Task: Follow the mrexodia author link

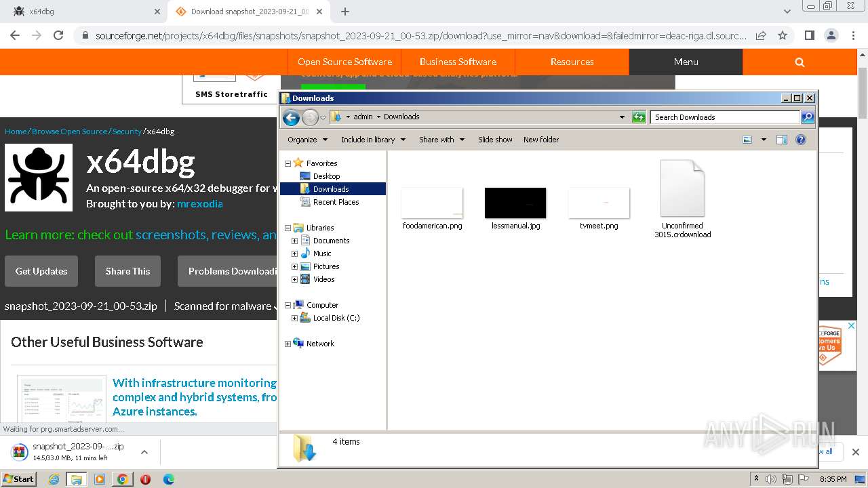Action: click(199, 203)
